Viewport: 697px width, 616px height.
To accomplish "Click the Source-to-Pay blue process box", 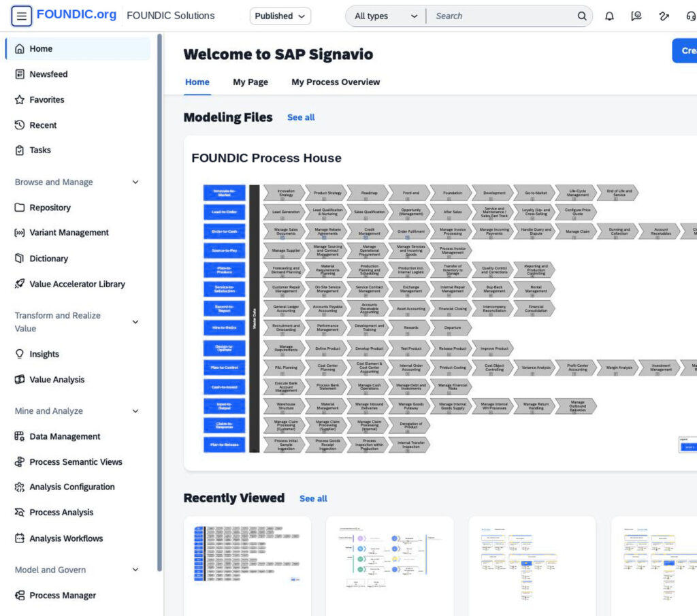I will pyautogui.click(x=225, y=250).
